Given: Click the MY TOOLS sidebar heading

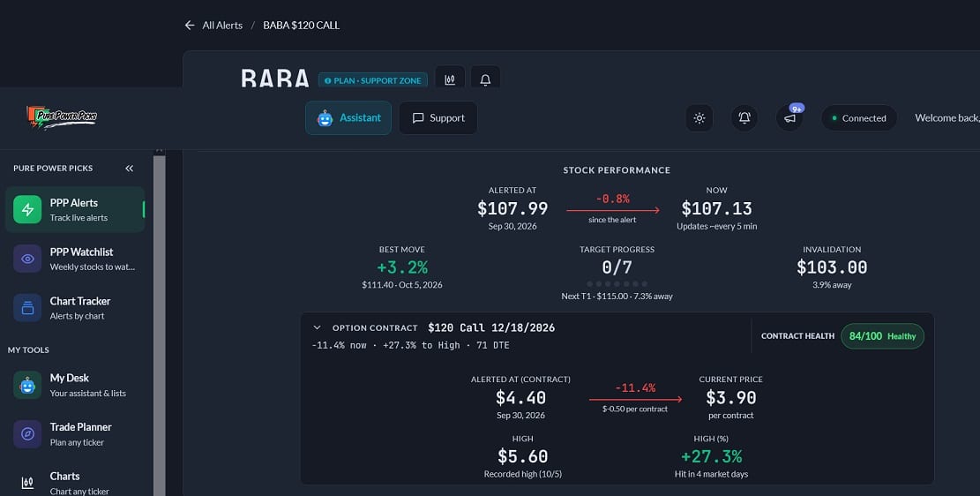Looking at the screenshot, I should pos(28,349).
